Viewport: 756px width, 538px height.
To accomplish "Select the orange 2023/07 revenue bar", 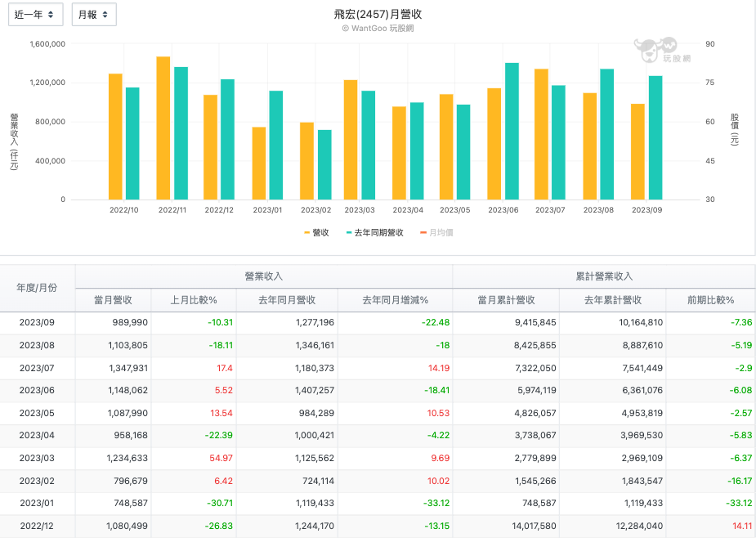I will pyautogui.click(x=541, y=134).
